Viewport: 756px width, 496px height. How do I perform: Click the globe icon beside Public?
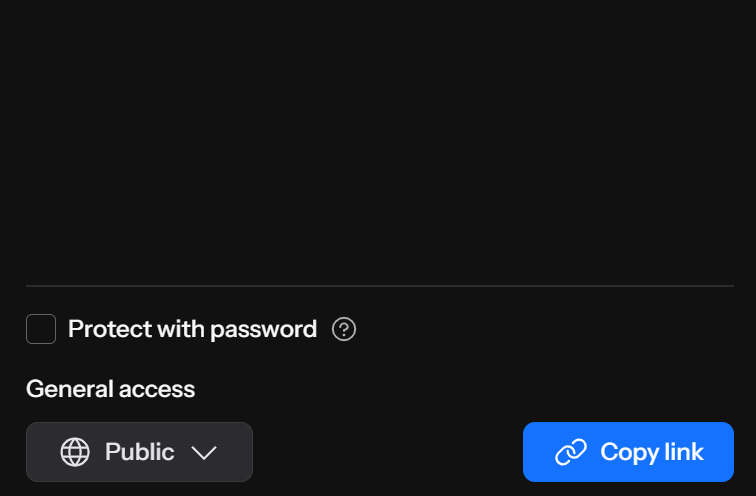click(x=75, y=452)
